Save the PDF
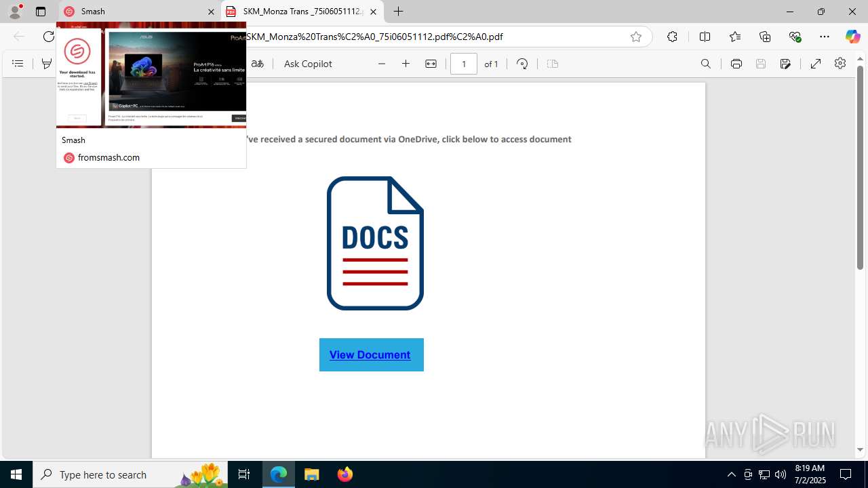The height and width of the screenshot is (488, 868). tap(761, 64)
